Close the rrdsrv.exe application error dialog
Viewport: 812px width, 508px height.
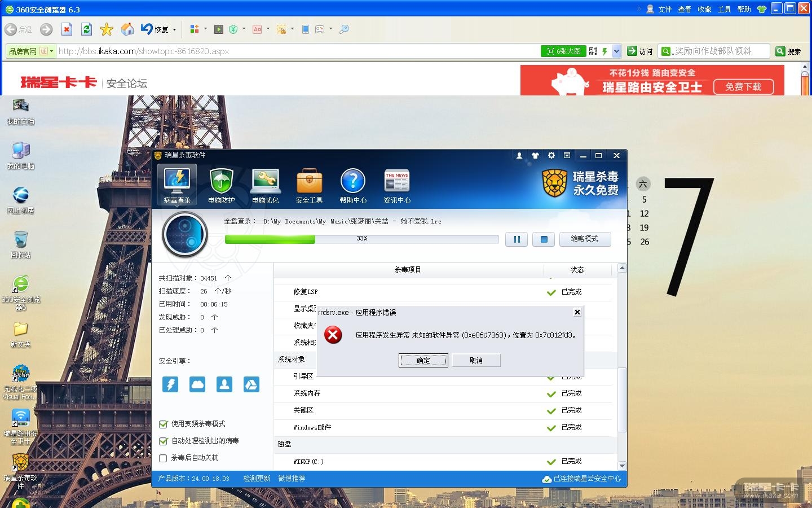(x=577, y=312)
